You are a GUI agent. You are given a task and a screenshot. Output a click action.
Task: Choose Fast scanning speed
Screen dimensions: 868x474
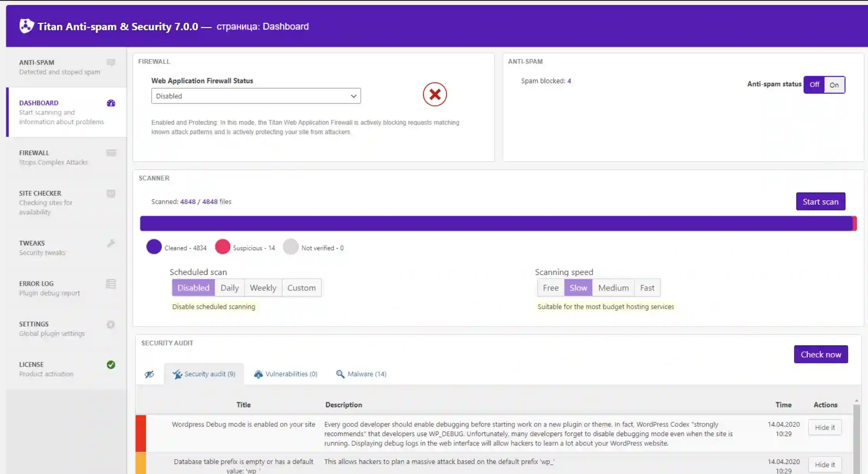[x=647, y=288]
